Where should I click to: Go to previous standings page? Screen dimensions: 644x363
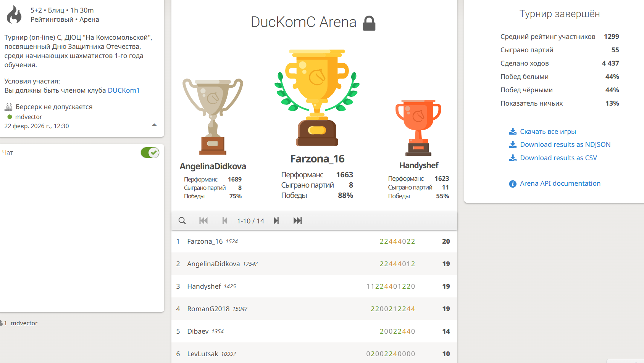(x=224, y=221)
